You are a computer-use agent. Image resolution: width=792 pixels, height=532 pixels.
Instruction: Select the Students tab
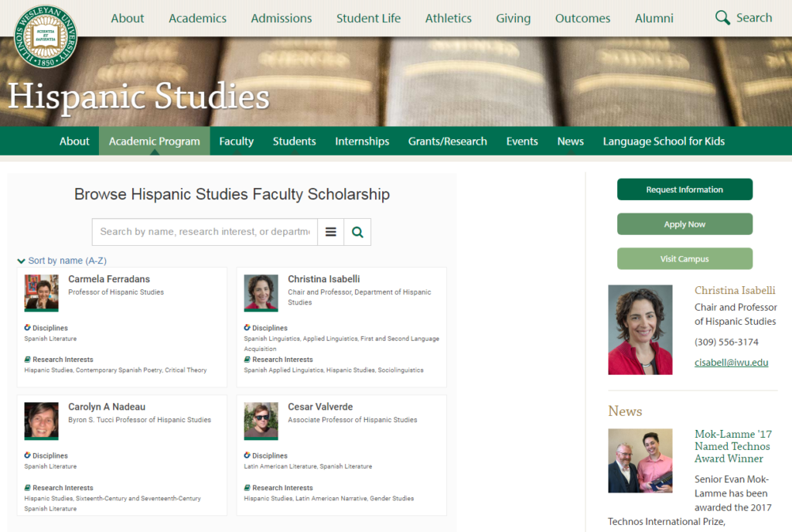pos(295,142)
